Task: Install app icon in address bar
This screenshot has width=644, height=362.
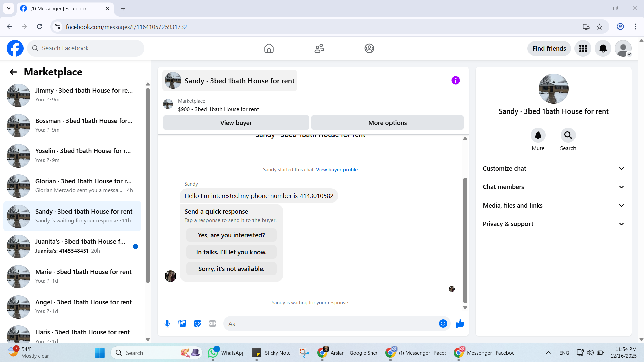Action: coord(586,27)
